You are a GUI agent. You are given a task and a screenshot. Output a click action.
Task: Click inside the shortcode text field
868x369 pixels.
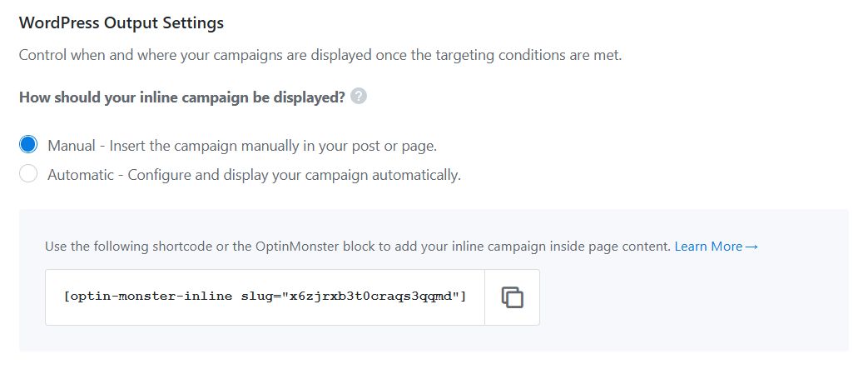(265, 297)
